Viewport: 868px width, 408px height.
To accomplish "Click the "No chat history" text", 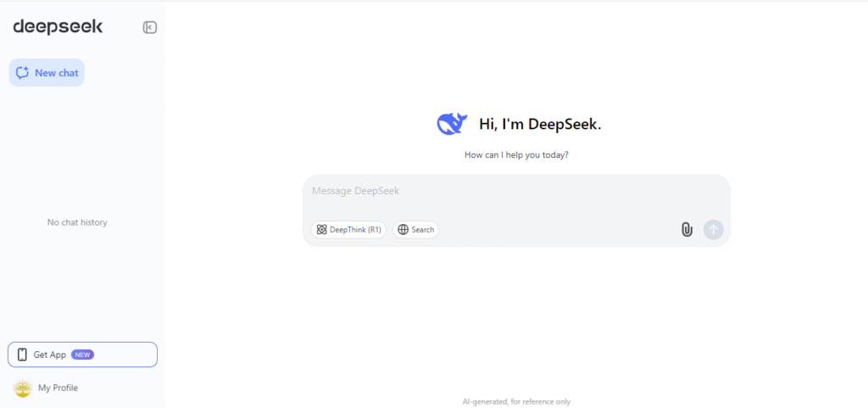I will [x=77, y=222].
